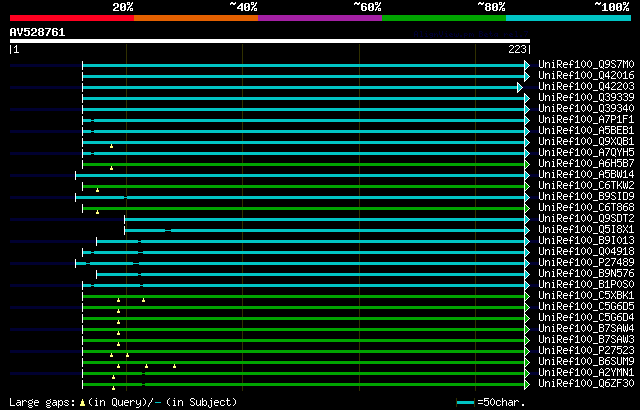Image resolution: width=640 pixels, height=410 pixels.
Task: Select the green ~80% identity legend segment
Action: click(444, 18)
